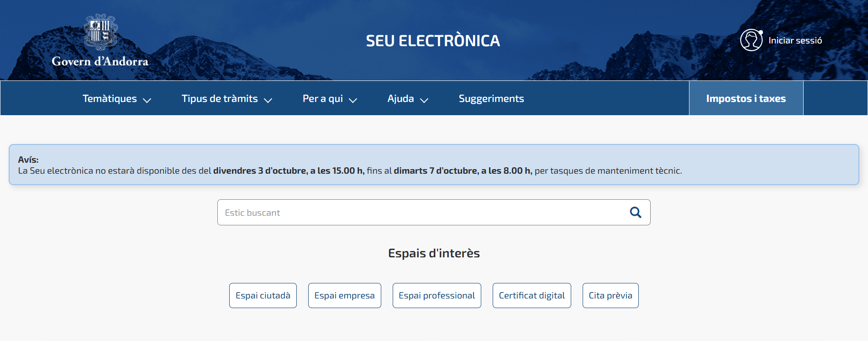The image size is (868, 341).
Task: Click the Tipus de tràmits menu label
Action: tap(220, 99)
